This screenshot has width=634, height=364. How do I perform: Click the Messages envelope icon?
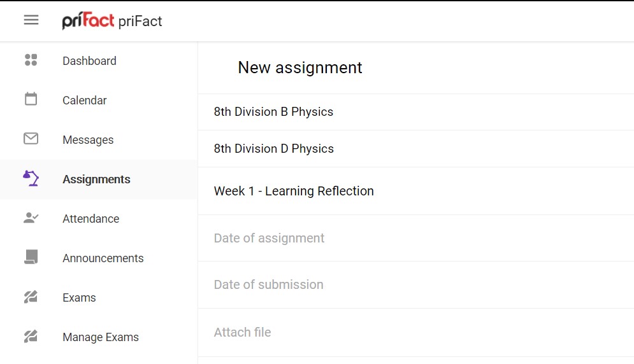click(31, 139)
